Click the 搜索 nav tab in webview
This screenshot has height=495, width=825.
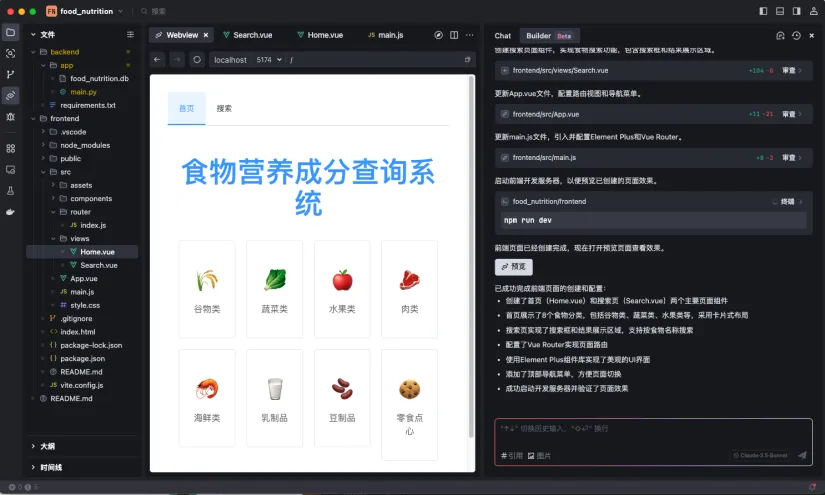224,108
